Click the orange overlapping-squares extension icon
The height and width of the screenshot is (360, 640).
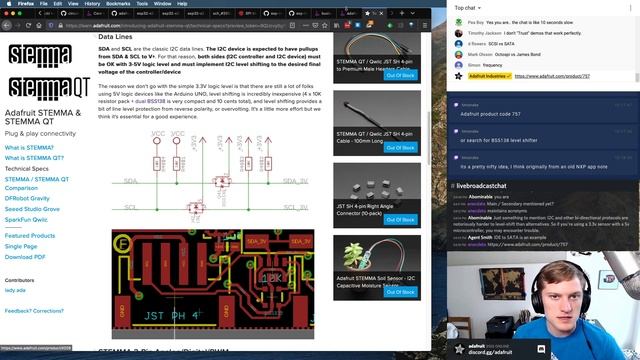[370, 25]
